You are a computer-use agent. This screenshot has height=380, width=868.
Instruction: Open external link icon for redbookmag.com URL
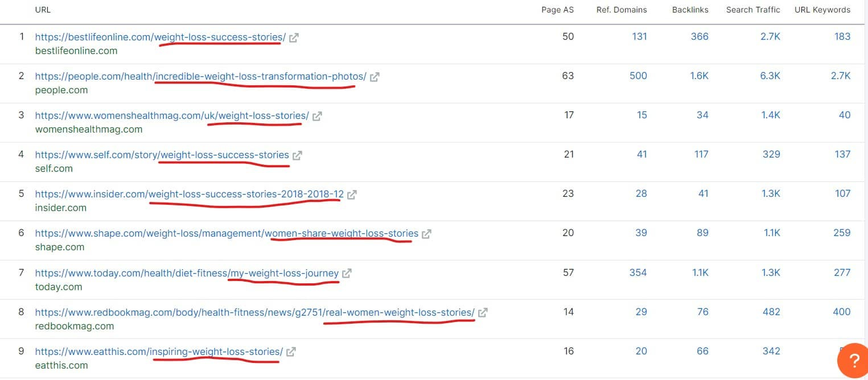483,312
